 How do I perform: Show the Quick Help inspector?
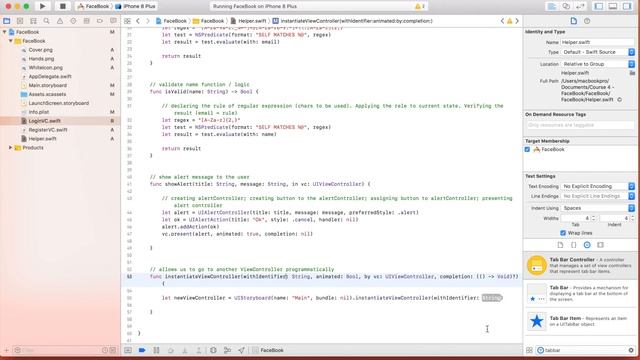tap(587, 21)
